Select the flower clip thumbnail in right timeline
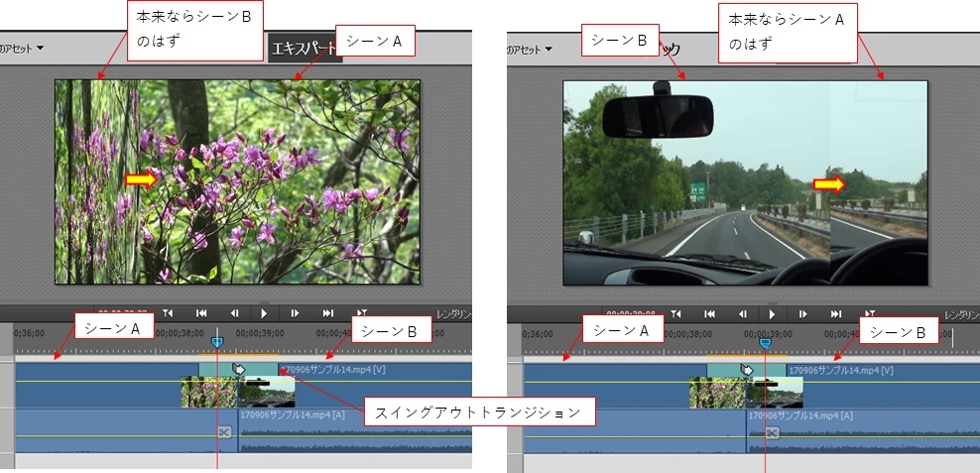This screenshot has height=473, width=980. [x=717, y=392]
